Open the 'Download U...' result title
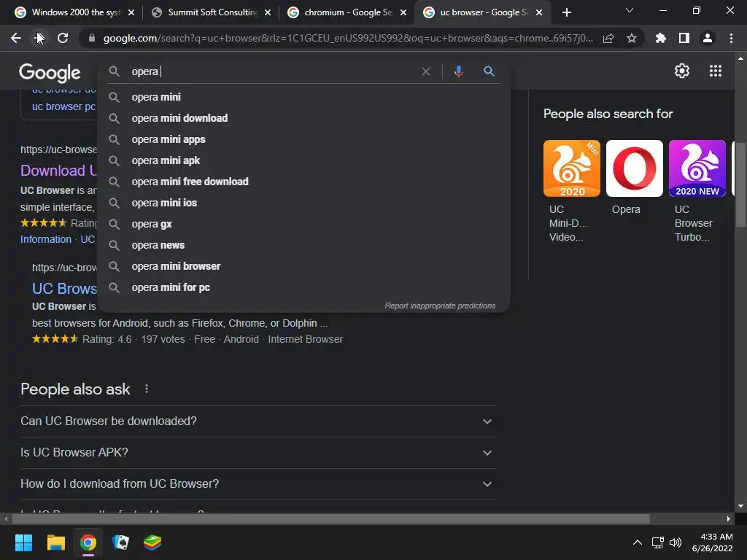The width and height of the screenshot is (747, 560). [58, 171]
